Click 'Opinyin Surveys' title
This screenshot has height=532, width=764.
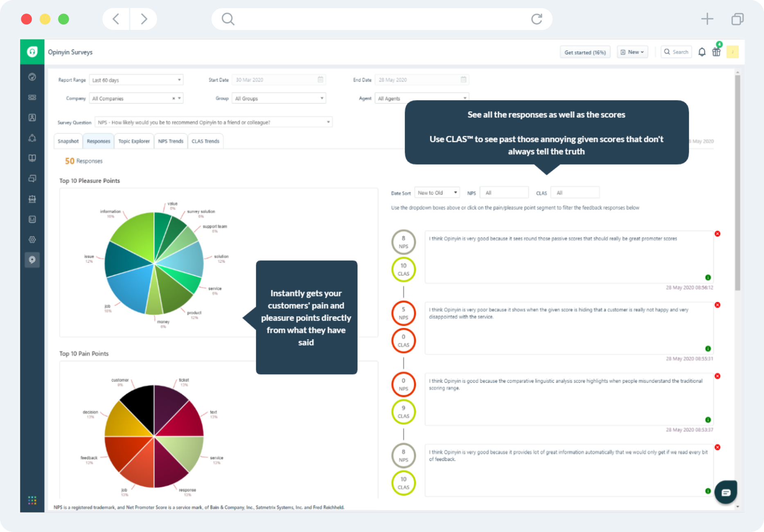coord(70,52)
